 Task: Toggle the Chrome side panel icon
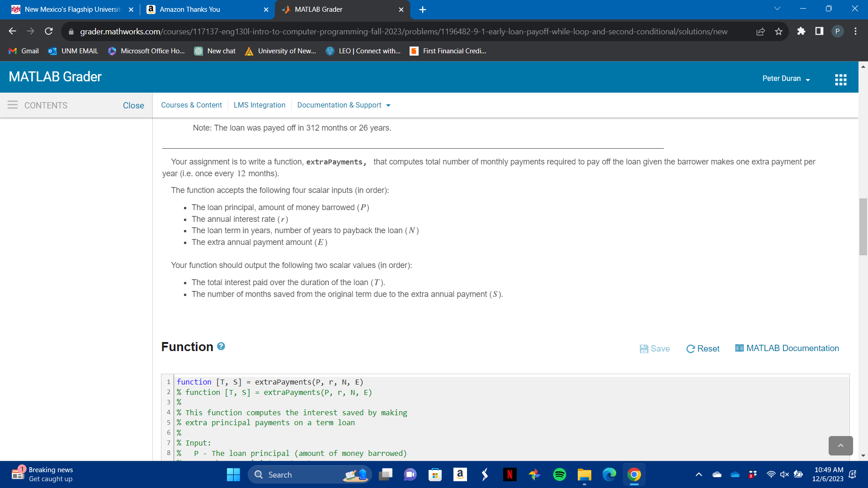pos(819,31)
